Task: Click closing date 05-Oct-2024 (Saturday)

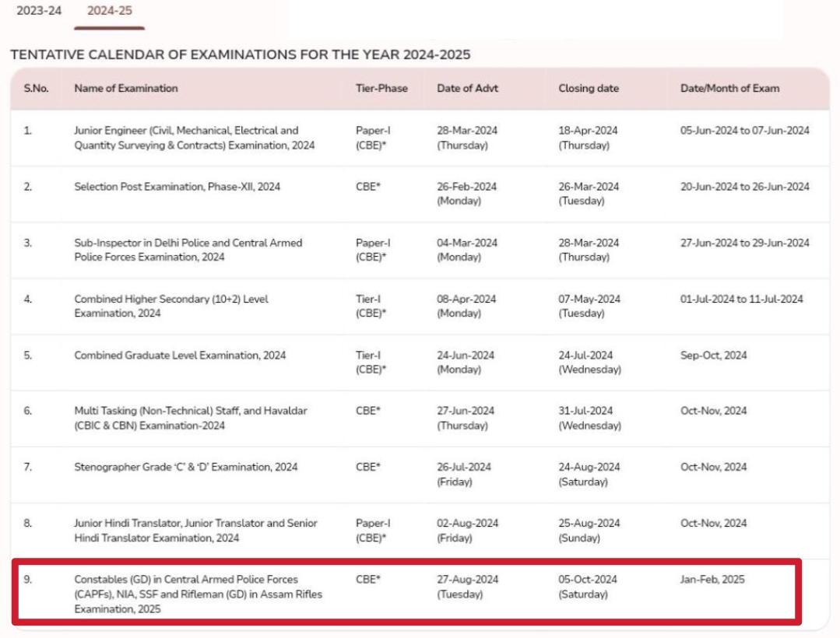Action: click(x=588, y=587)
